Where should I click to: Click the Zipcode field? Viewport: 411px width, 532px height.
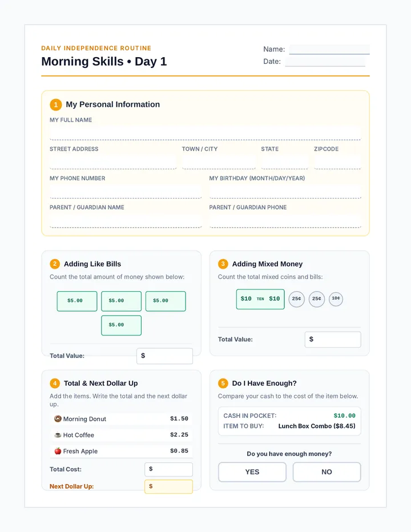337,162
